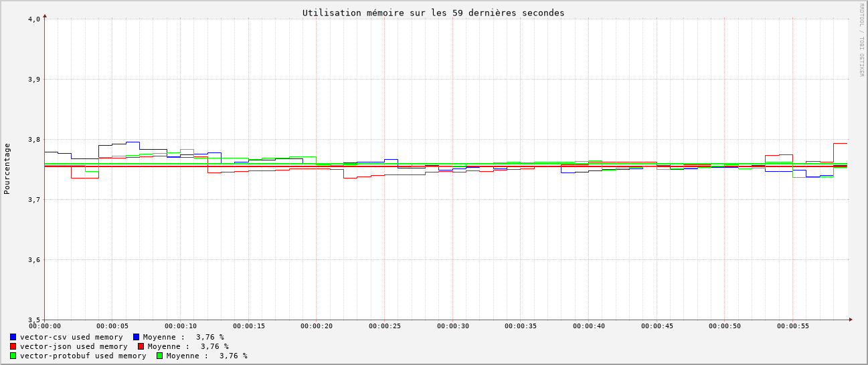Viewport: 868px width, 365px height.
Task: Click the '00:00:45' time axis label
Action: pyautogui.click(x=657, y=326)
